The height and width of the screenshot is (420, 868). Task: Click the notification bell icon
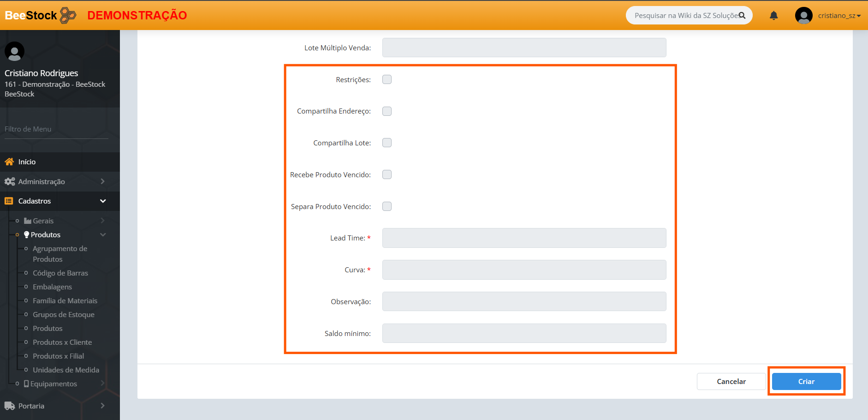coord(773,16)
